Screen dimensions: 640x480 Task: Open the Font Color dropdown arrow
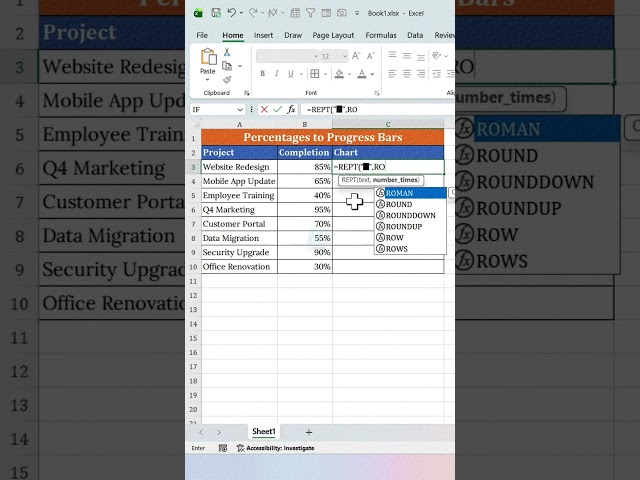click(372, 74)
